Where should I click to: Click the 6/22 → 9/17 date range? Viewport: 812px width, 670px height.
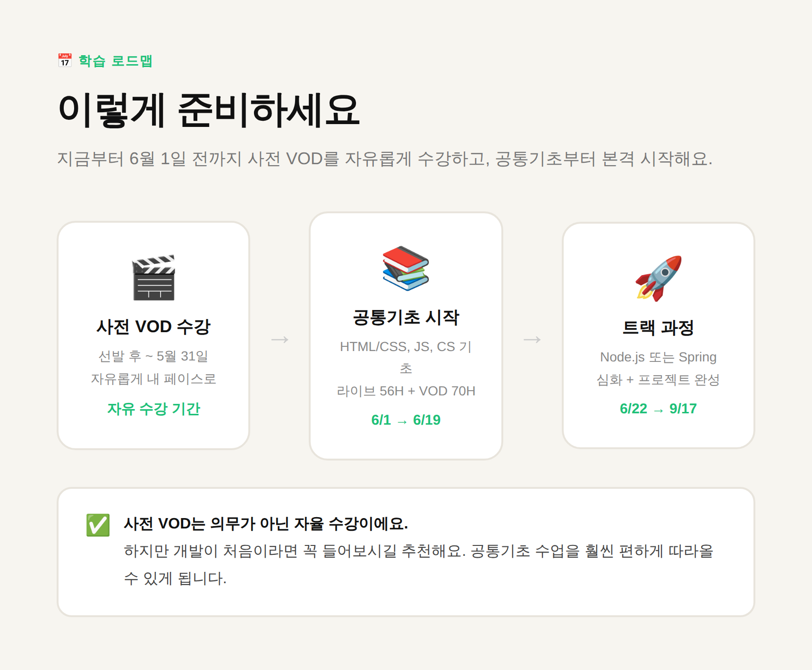tap(658, 409)
